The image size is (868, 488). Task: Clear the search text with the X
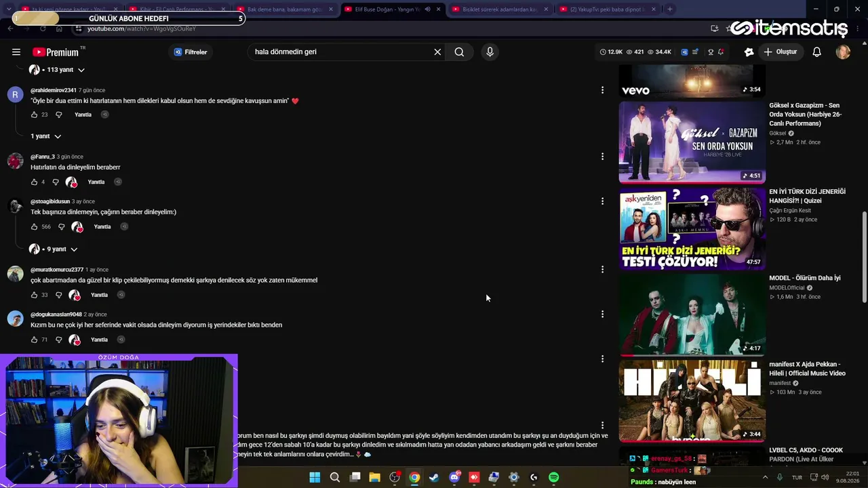pyautogui.click(x=437, y=52)
